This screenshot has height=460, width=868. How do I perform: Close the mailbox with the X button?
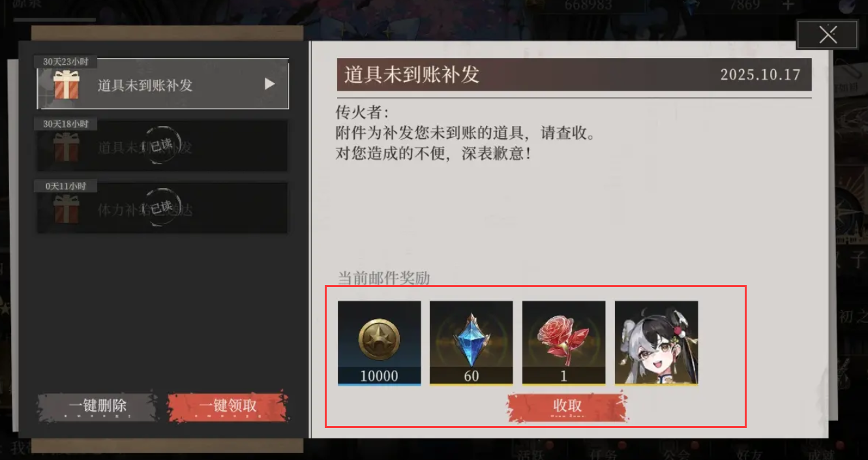coord(828,35)
